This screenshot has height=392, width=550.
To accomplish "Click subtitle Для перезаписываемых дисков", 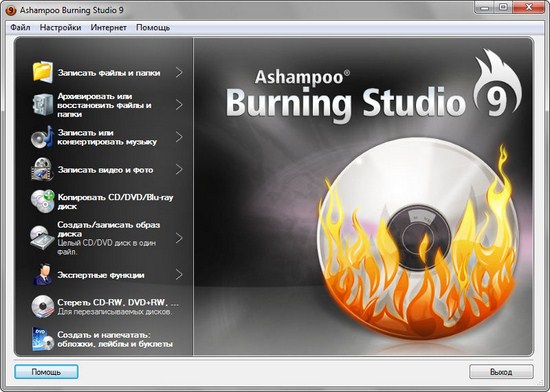I will (115, 312).
